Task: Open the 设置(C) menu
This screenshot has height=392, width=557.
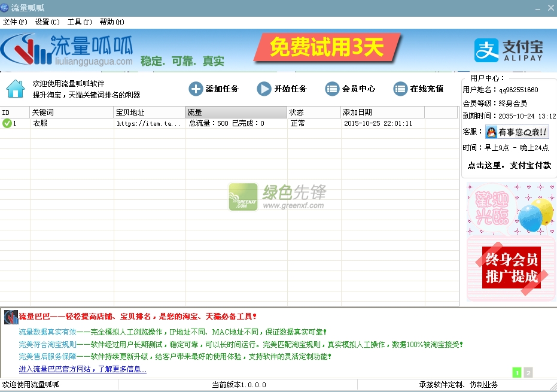Action: (x=47, y=22)
